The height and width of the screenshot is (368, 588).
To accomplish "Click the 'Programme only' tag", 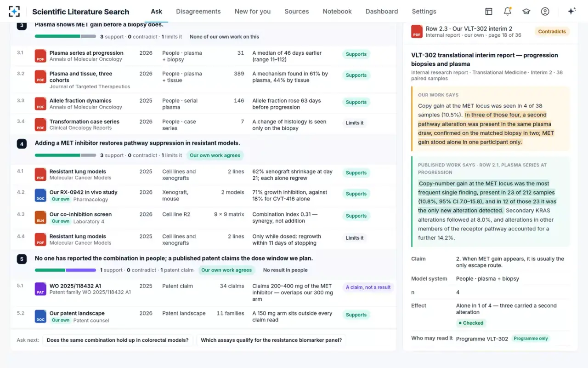I will tap(531, 339).
